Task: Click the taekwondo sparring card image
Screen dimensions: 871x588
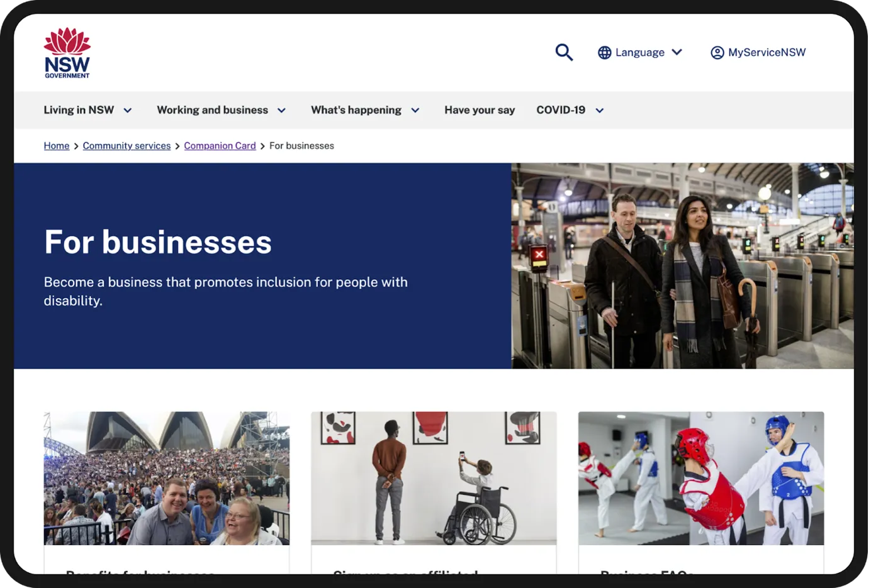Action: click(x=700, y=478)
